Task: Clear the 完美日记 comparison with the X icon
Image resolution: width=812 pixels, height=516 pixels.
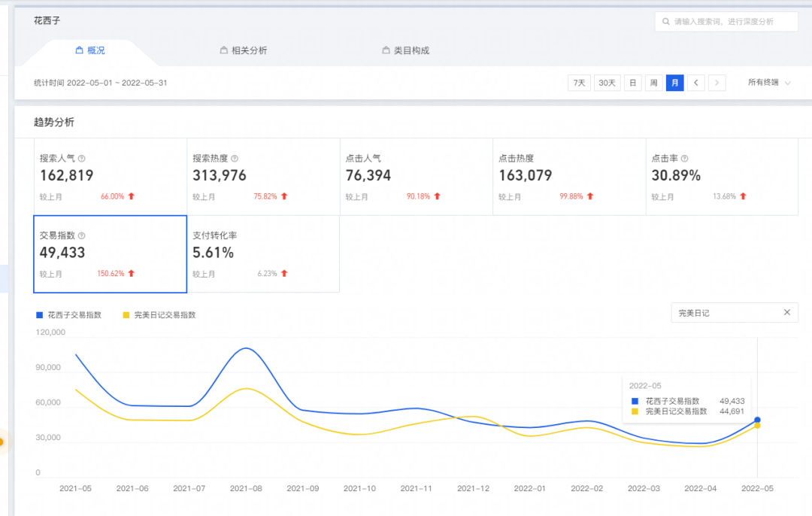Action: point(786,313)
